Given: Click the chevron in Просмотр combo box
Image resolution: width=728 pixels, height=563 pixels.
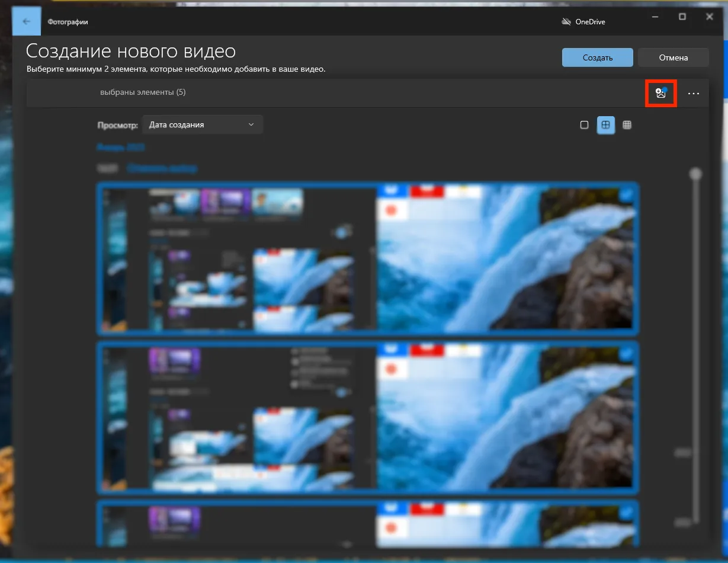Looking at the screenshot, I should [251, 125].
